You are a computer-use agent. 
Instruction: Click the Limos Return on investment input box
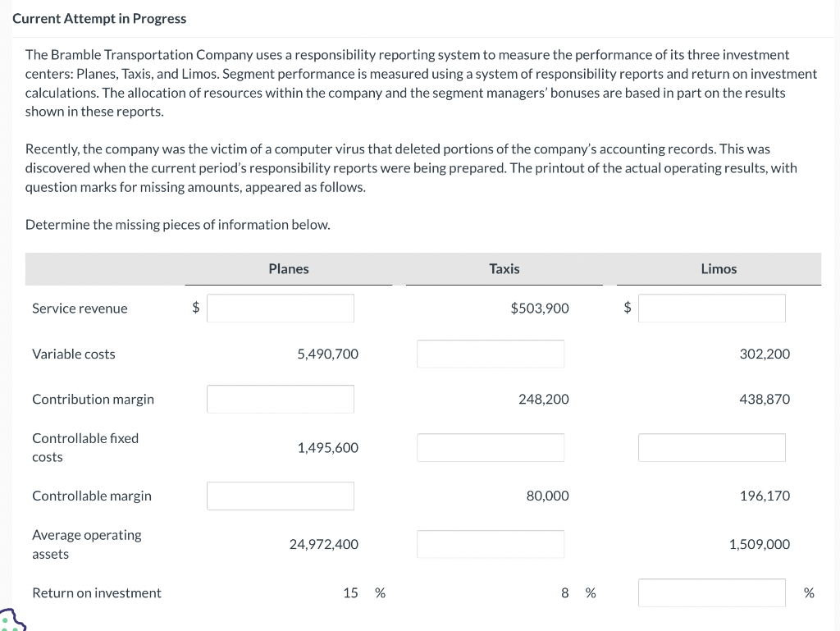tap(711, 592)
